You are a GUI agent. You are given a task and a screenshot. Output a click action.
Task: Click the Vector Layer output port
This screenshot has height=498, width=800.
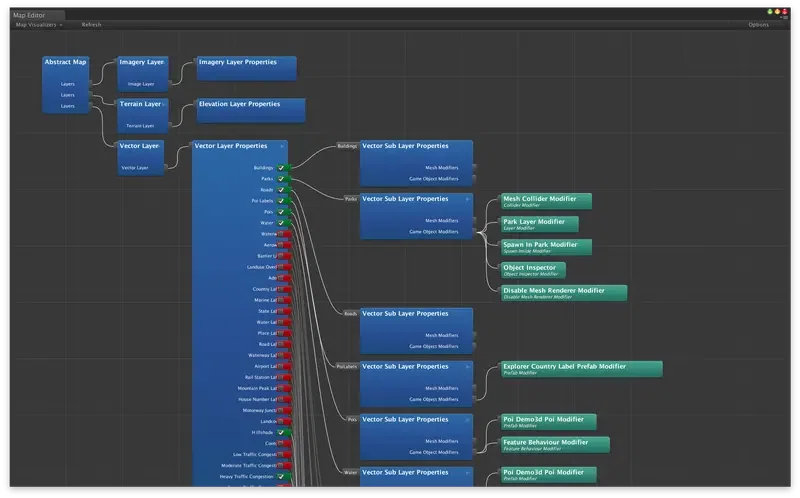click(165, 167)
